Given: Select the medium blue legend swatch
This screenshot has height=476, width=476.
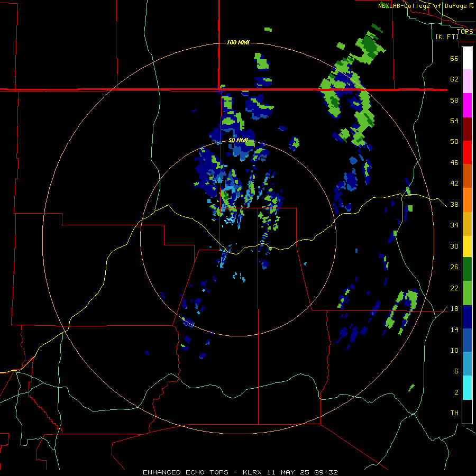Looking at the screenshot, I should click(x=467, y=340).
